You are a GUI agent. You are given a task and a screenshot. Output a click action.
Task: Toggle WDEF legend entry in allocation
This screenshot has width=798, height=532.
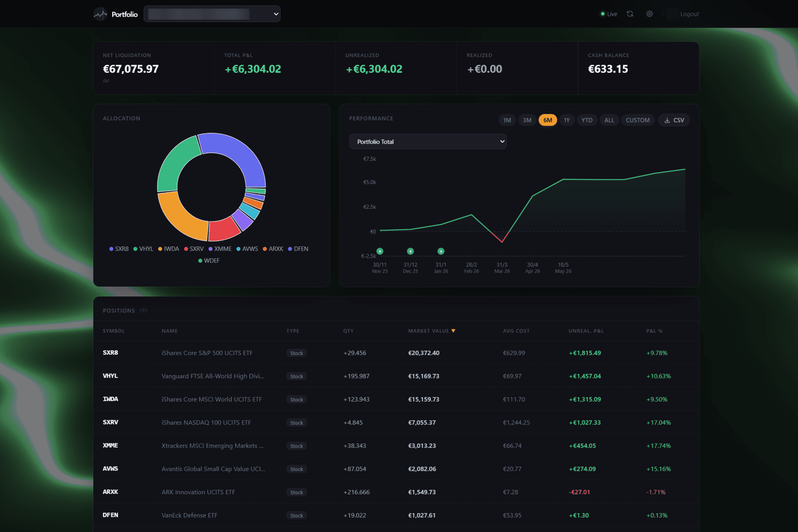209,261
